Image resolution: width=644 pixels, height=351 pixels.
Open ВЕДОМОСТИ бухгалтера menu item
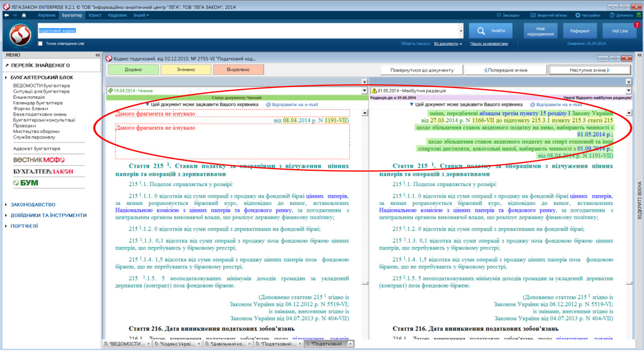[40, 85]
